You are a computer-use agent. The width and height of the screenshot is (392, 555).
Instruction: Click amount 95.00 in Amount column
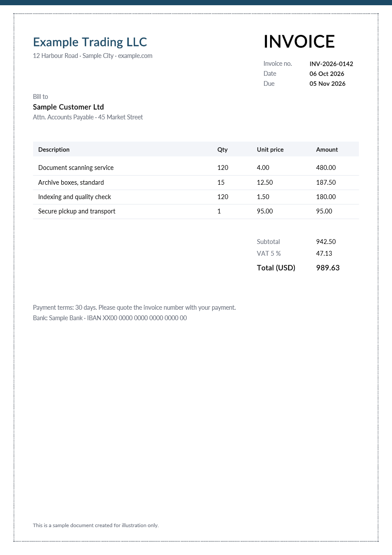tap(324, 211)
